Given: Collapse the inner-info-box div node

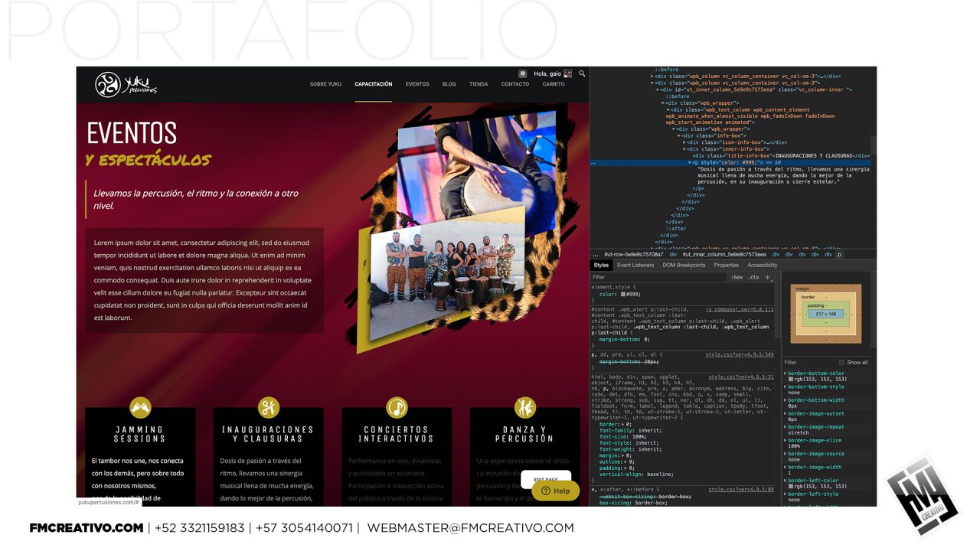Looking at the screenshot, I should pyautogui.click(x=684, y=149).
